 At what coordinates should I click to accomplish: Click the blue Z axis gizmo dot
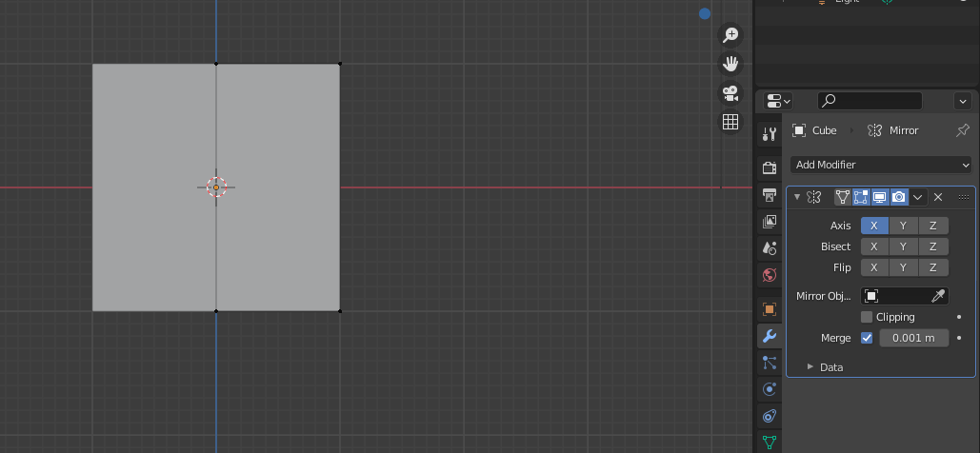(705, 13)
